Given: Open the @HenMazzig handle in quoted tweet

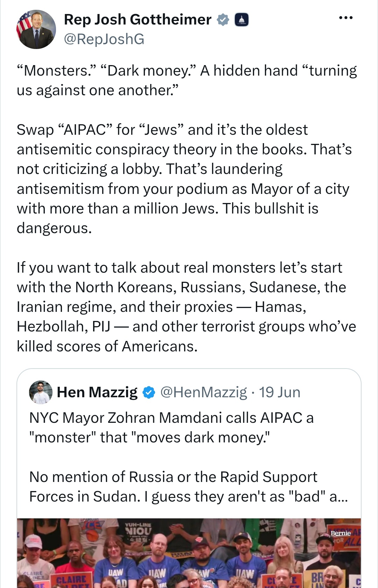Looking at the screenshot, I should coord(204,392).
